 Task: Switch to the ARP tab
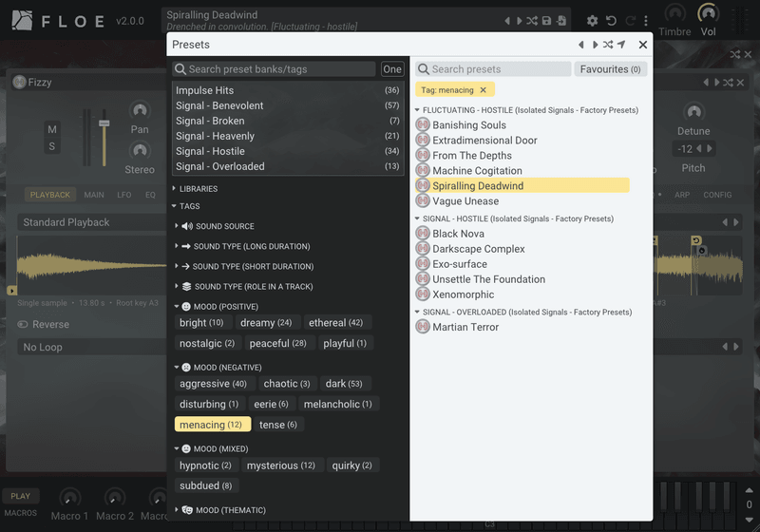pos(682,195)
